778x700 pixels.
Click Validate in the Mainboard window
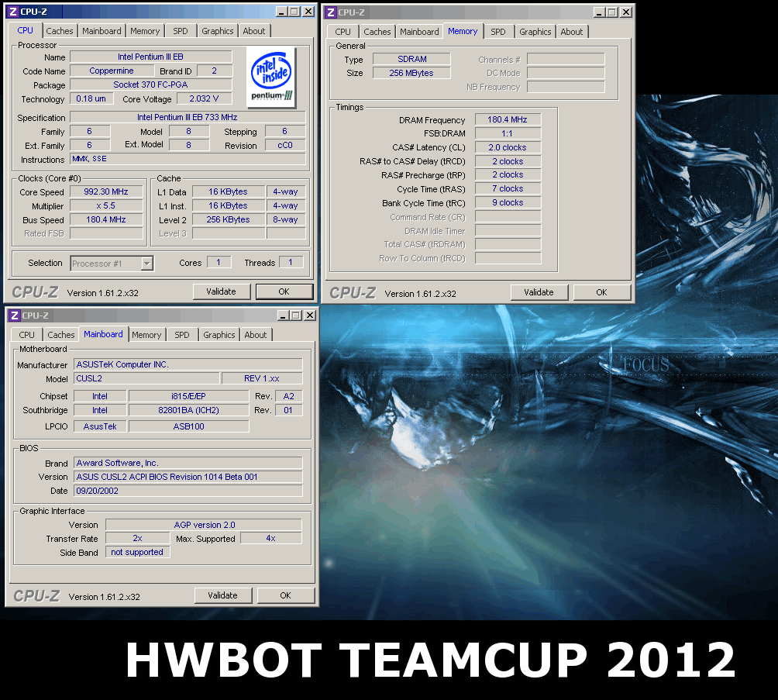[222, 595]
